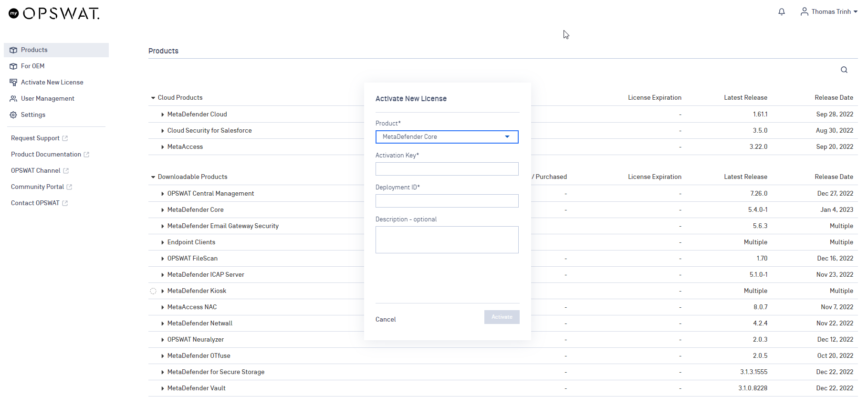
Task: Expand the MetaDefender Cloud row
Action: point(163,115)
